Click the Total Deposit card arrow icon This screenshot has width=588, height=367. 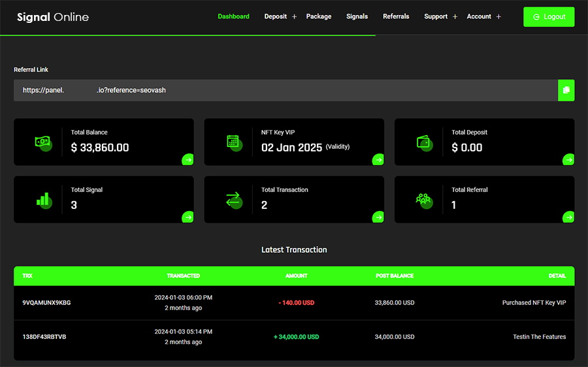(568, 159)
